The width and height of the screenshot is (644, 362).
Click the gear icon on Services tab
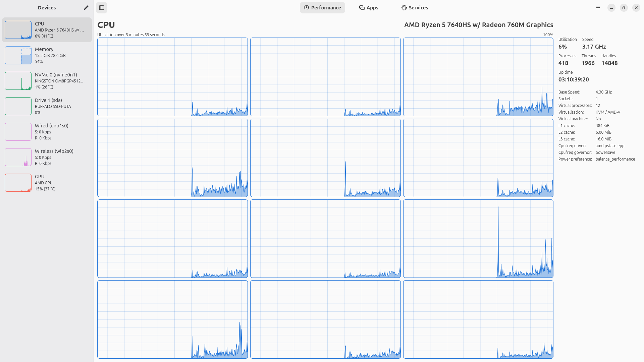[x=404, y=8]
